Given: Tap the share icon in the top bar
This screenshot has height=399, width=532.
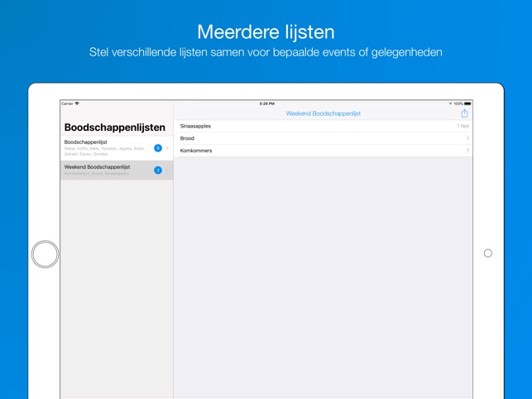Looking at the screenshot, I should pos(464,113).
